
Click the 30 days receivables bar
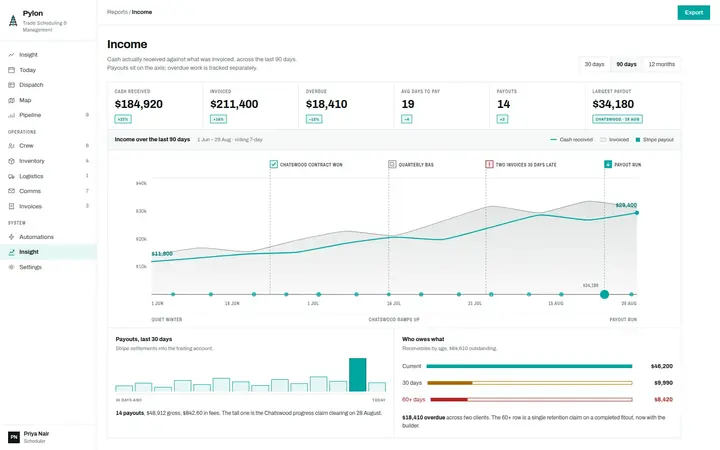pyautogui.click(x=529, y=382)
